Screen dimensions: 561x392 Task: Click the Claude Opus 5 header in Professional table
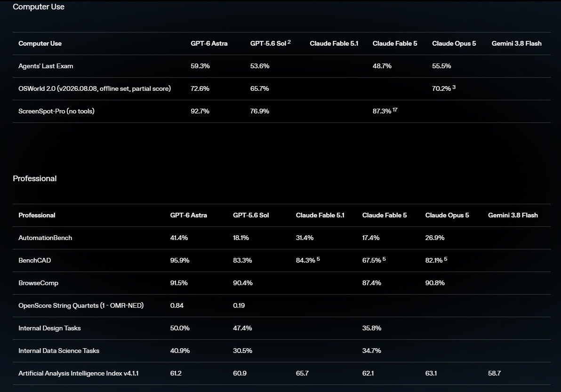[x=447, y=216]
